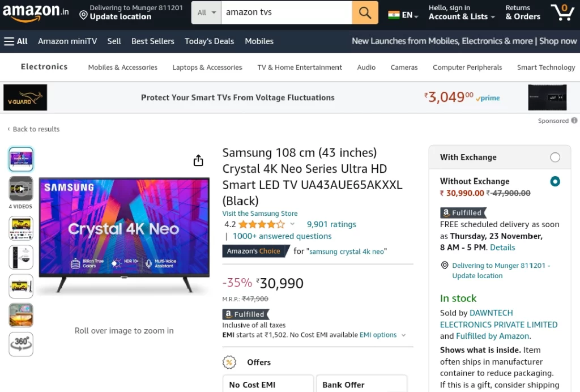Image resolution: width=580 pixels, height=392 pixels.
Task: Open Today's Deals in navigation bar
Action: (210, 41)
